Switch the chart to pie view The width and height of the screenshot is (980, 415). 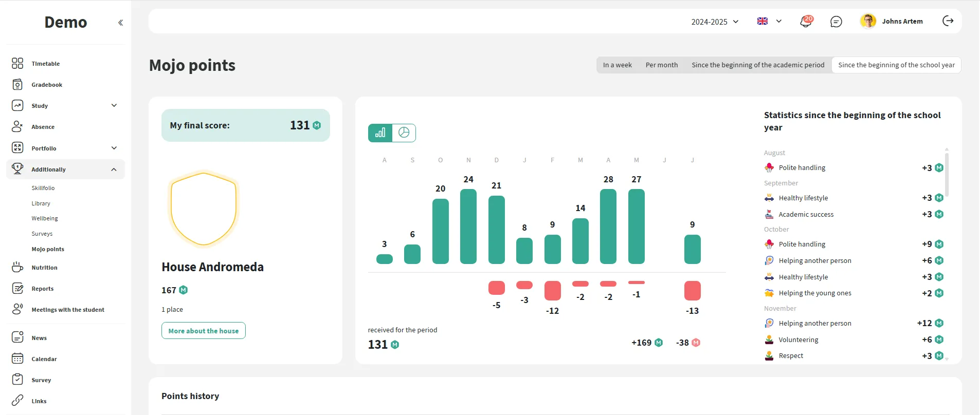[404, 133]
